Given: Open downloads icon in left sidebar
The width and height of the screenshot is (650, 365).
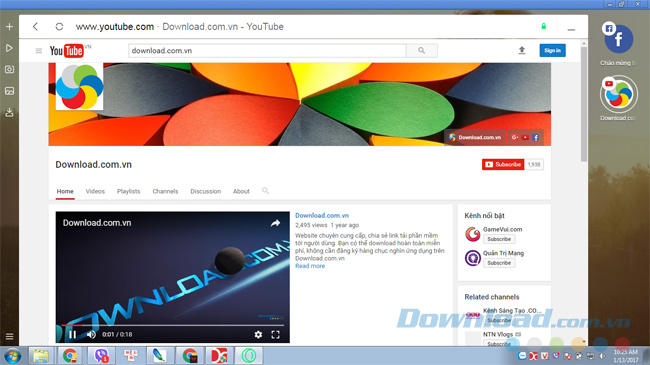Looking at the screenshot, I should [x=9, y=112].
